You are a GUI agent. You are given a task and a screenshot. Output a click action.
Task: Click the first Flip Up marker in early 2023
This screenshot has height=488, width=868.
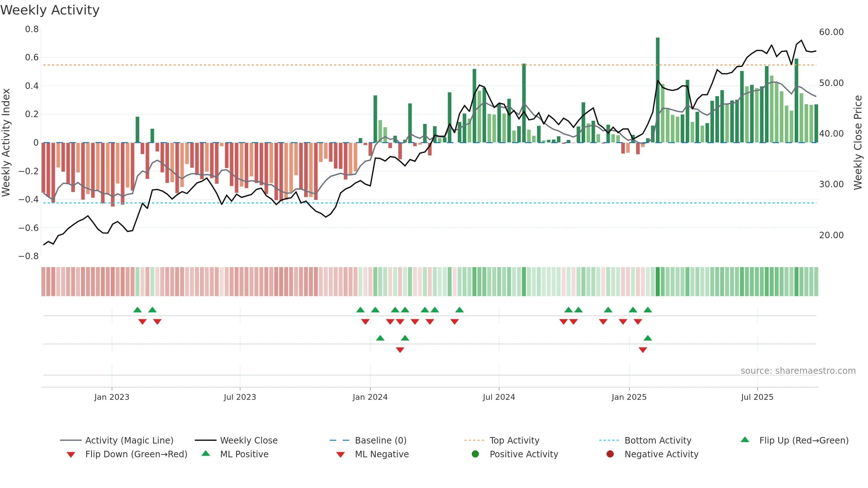pyautogui.click(x=137, y=310)
